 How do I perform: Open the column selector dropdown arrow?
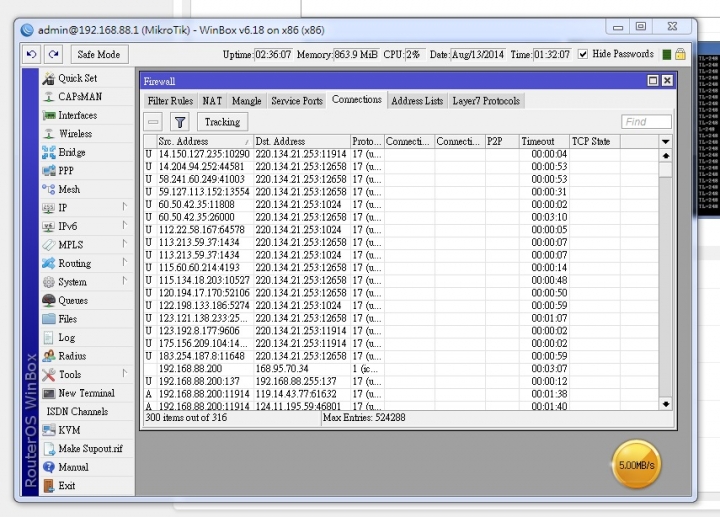point(665,141)
